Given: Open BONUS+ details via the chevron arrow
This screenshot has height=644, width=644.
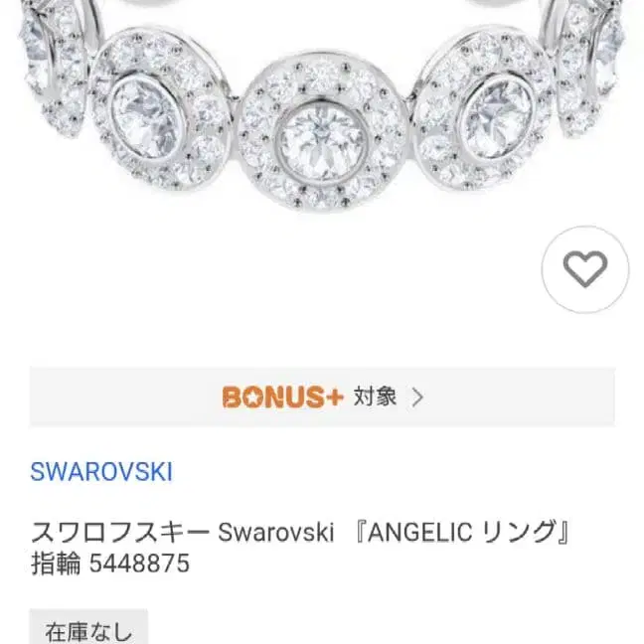Looking at the screenshot, I should coord(417,398).
